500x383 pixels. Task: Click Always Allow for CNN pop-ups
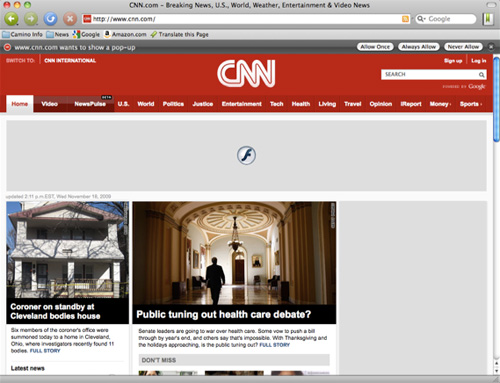(419, 47)
